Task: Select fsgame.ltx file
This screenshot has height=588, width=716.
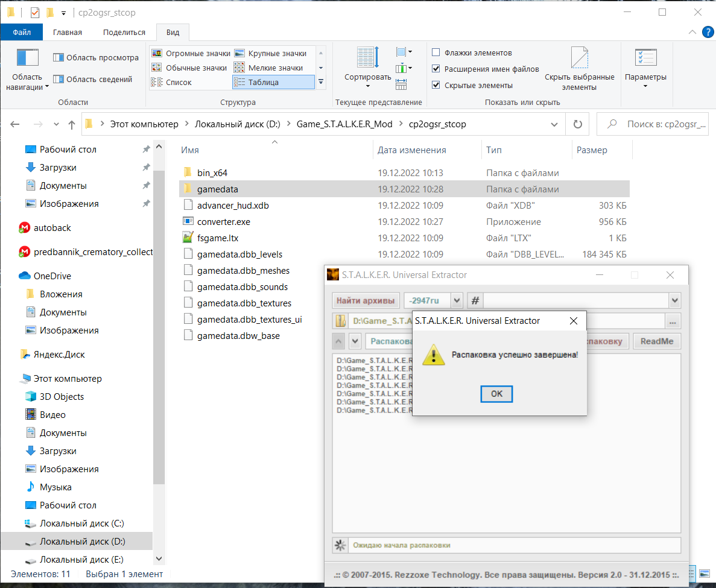Action: pyautogui.click(x=217, y=238)
